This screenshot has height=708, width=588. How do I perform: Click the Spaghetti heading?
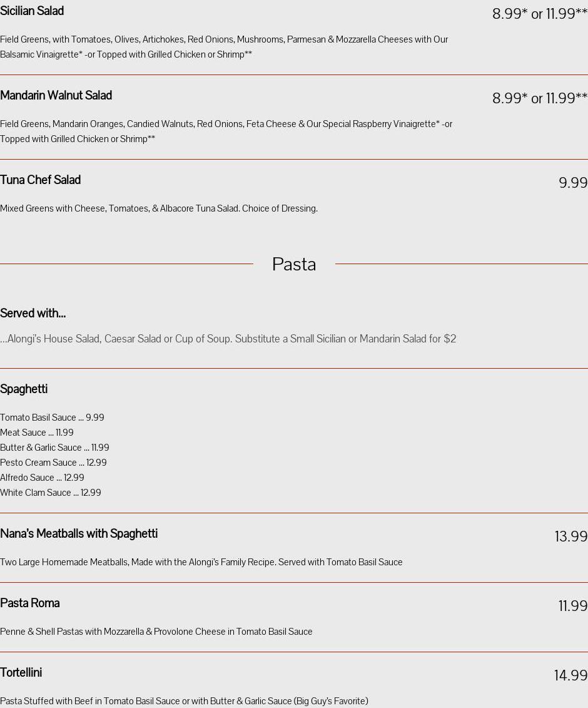24,389
